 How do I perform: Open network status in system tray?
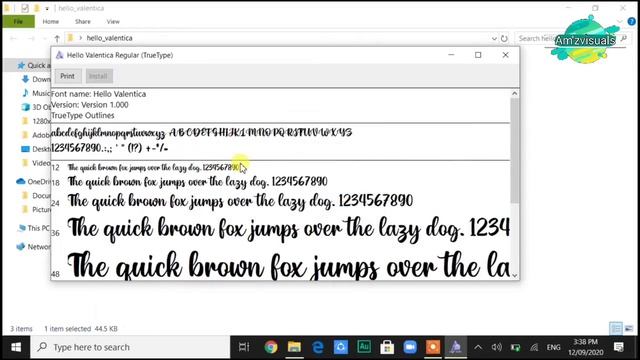534,347
